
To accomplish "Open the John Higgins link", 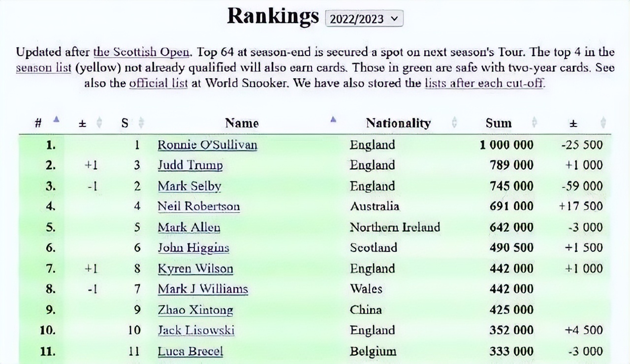I will tap(193, 248).
